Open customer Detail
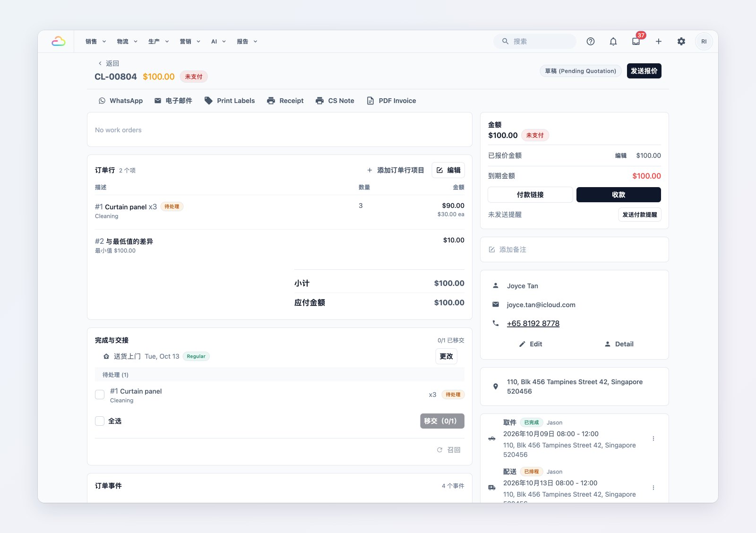The image size is (756, 533). [x=619, y=344]
